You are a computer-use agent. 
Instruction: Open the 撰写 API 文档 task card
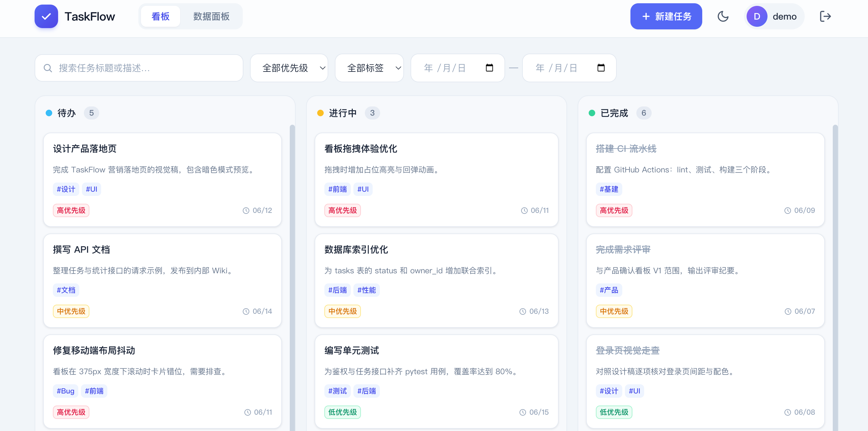pos(163,280)
